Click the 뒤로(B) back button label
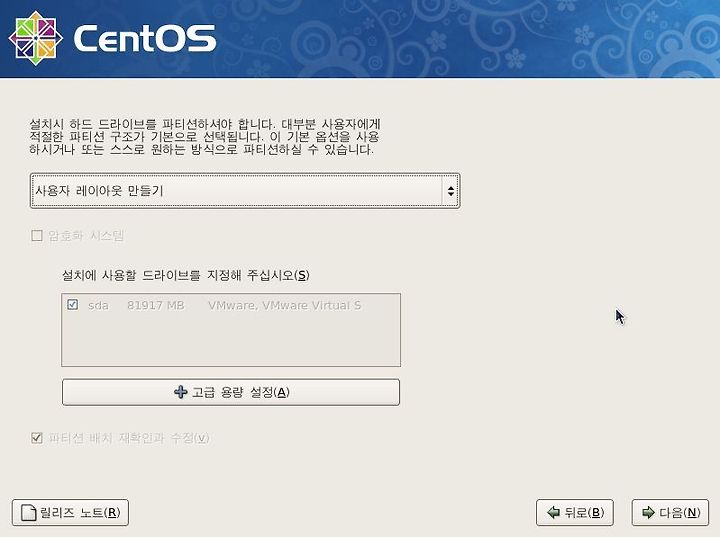The height and width of the screenshot is (537, 720). (x=585, y=512)
